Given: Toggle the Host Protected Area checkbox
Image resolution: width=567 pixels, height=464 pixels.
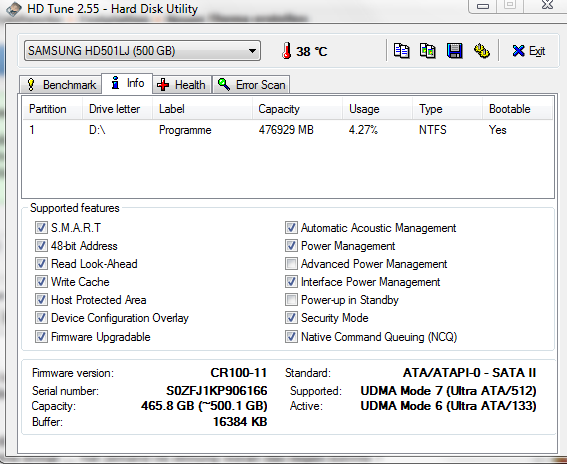Looking at the screenshot, I should tap(41, 299).
